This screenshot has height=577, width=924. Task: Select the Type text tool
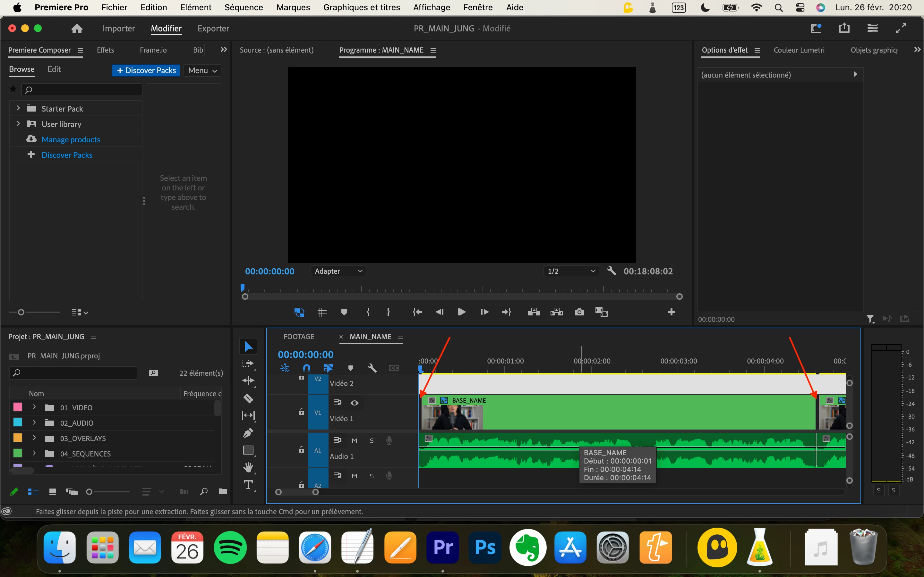coord(248,485)
